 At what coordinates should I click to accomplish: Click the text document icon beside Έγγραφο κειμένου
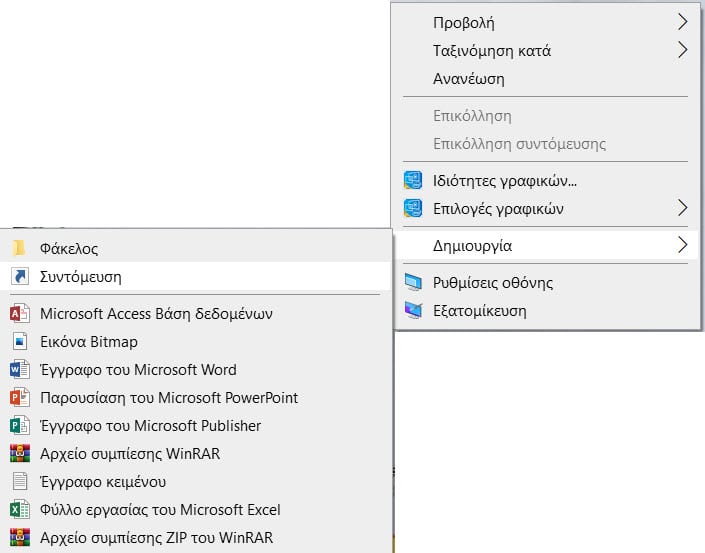tap(19, 482)
